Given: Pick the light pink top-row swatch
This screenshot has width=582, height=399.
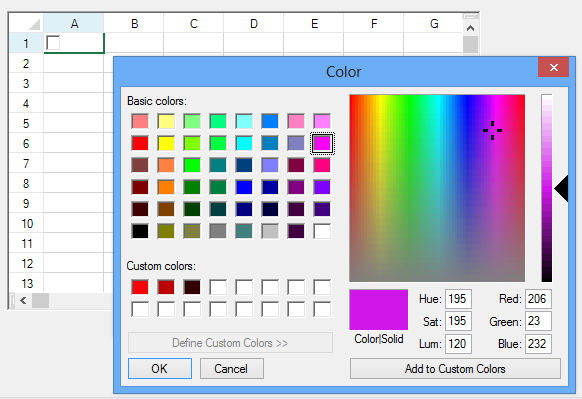Looking at the screenshot, I should point(296,121).
